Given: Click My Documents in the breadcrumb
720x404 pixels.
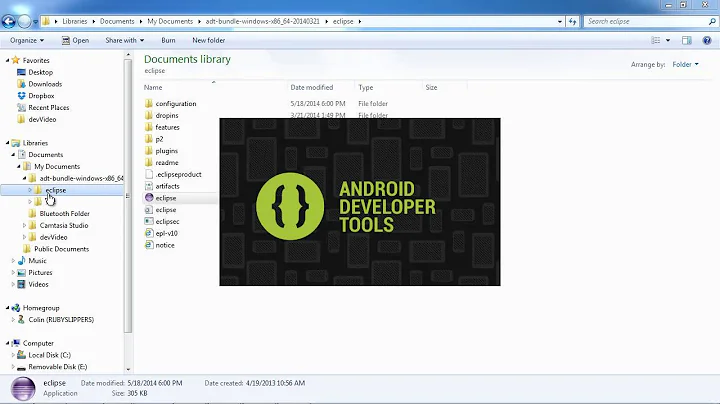Looking at the screenshot, I should [x=170, y=21].
